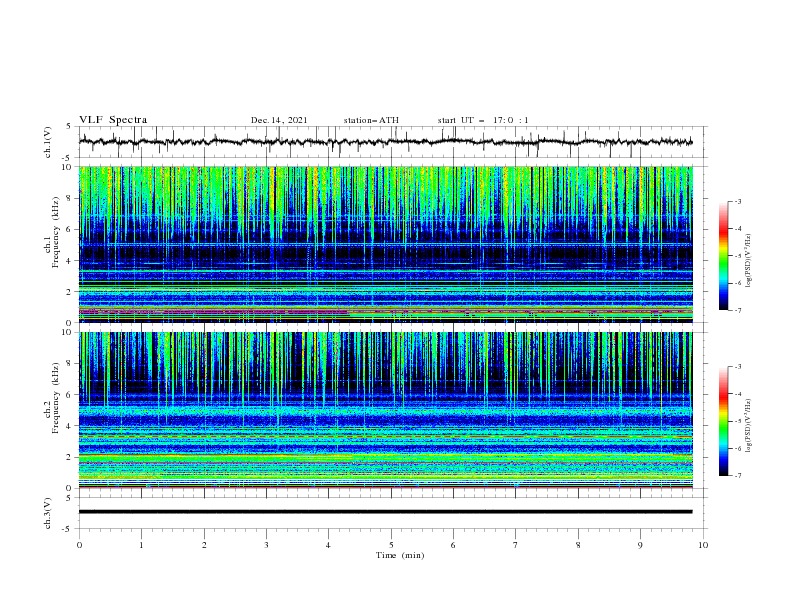Click the '-3' label on upper colorbar
This screenshot has width=792, height=612.
click(x=737, y=201)
